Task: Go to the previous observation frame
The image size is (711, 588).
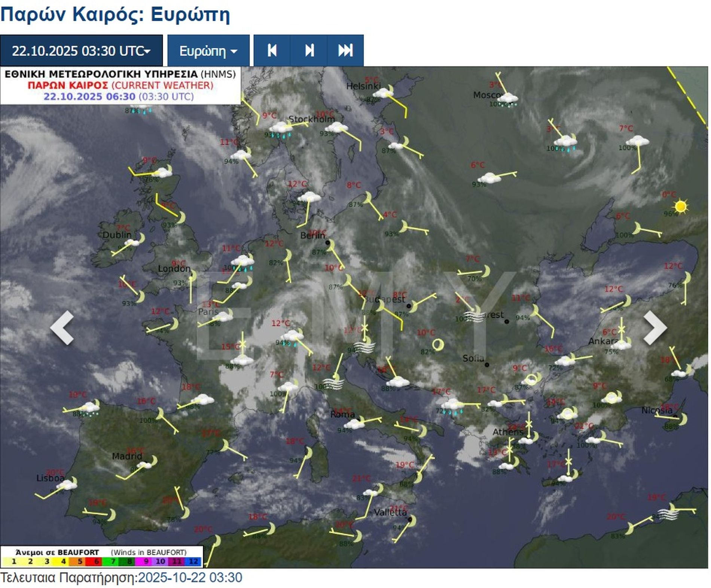Action: pyautogui.click(x=272, y=51)
